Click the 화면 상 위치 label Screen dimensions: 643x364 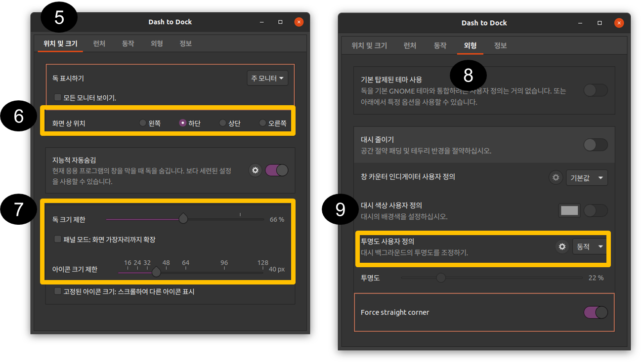point(69,123)
